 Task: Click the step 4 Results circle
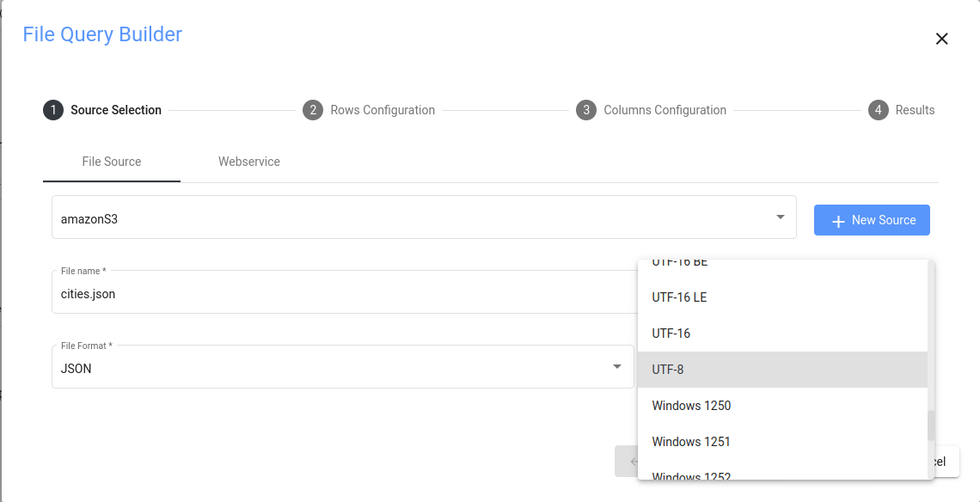point(878,110)
